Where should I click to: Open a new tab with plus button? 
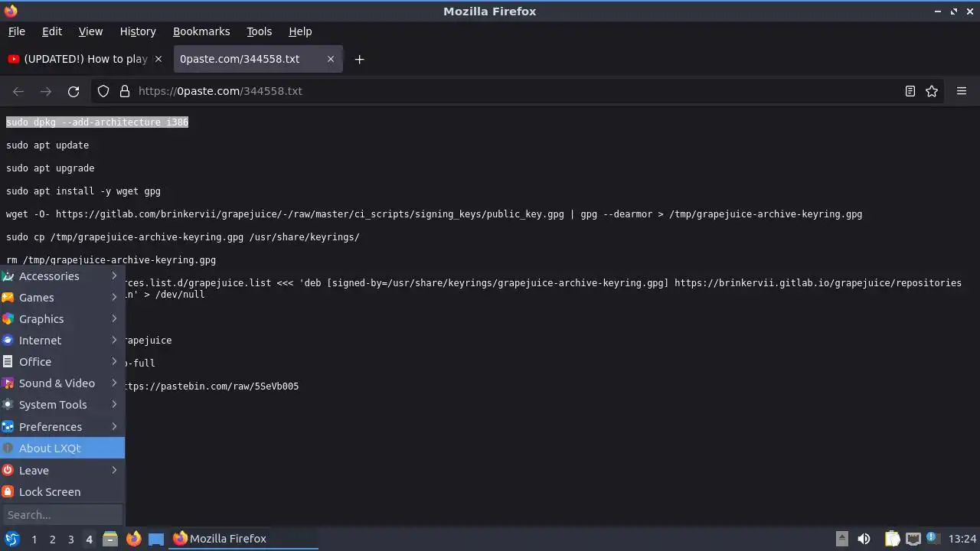pos(359,59)
